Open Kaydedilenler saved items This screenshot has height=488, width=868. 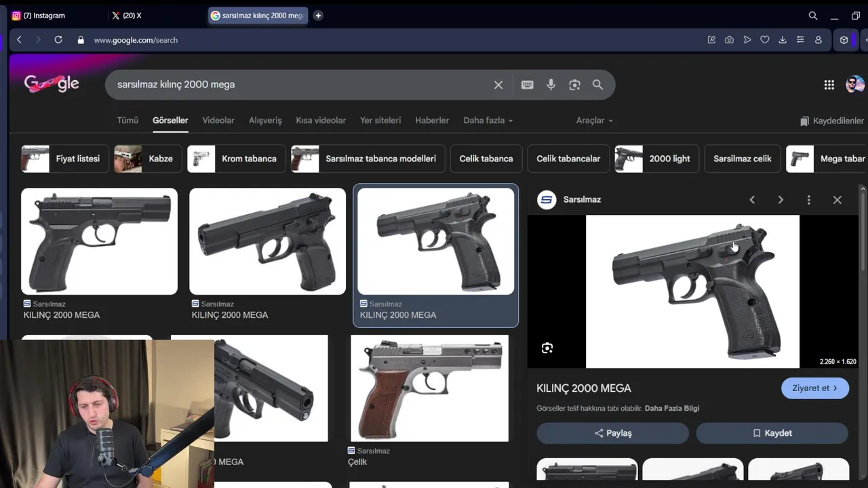(x=832, y=121)
